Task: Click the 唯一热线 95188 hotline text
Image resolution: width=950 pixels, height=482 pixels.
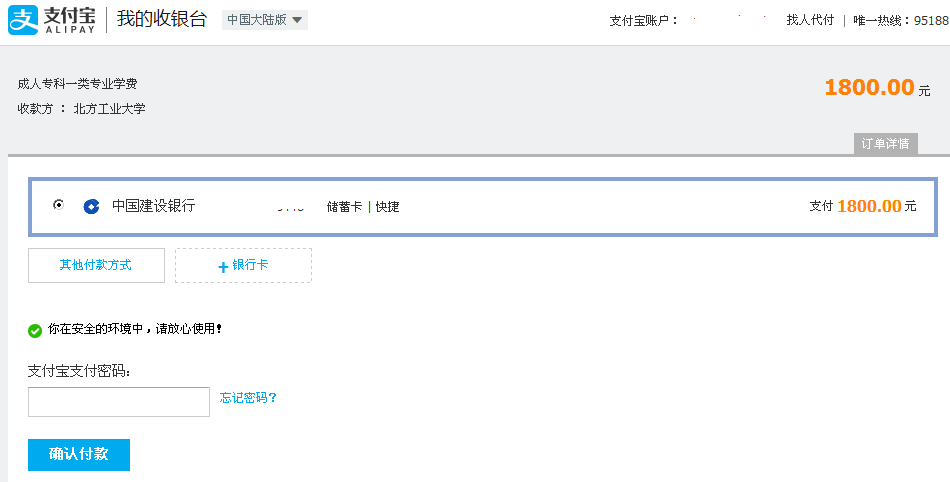Action: (900, 20)
